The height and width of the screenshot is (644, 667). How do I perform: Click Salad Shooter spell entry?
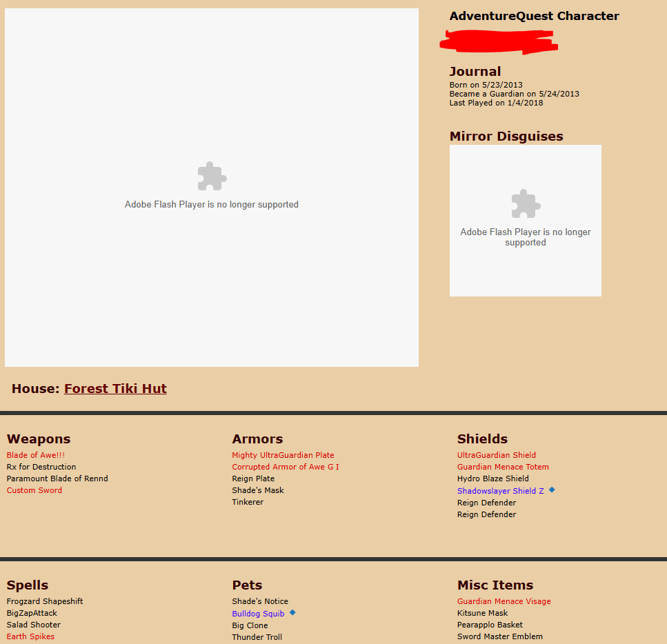click(34, 625)
